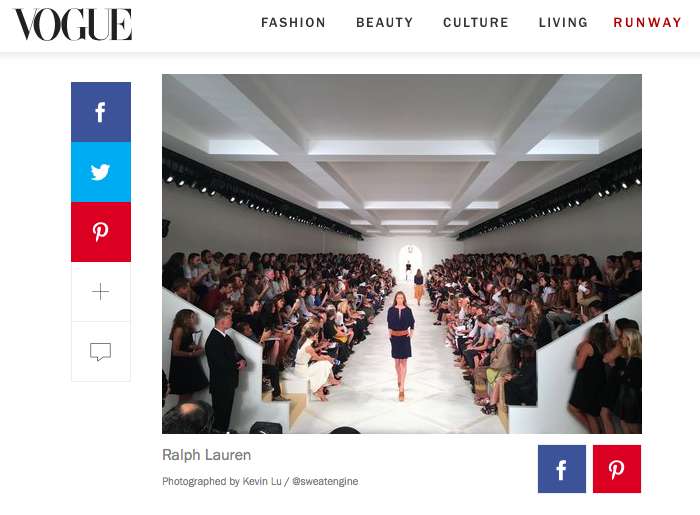Expand more share options with plus icon

[x=101, y=292]
